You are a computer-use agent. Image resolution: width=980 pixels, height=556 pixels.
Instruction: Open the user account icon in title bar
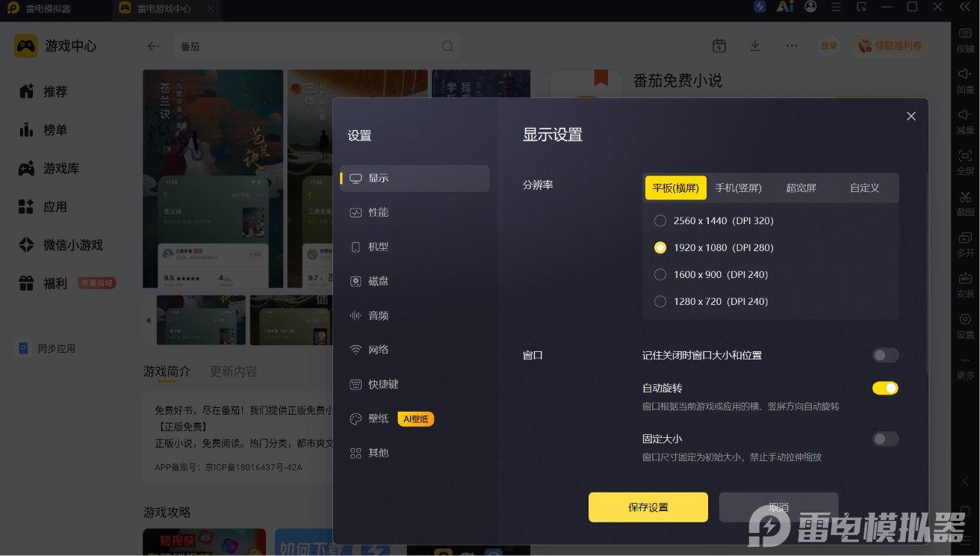tap(810, 7)
